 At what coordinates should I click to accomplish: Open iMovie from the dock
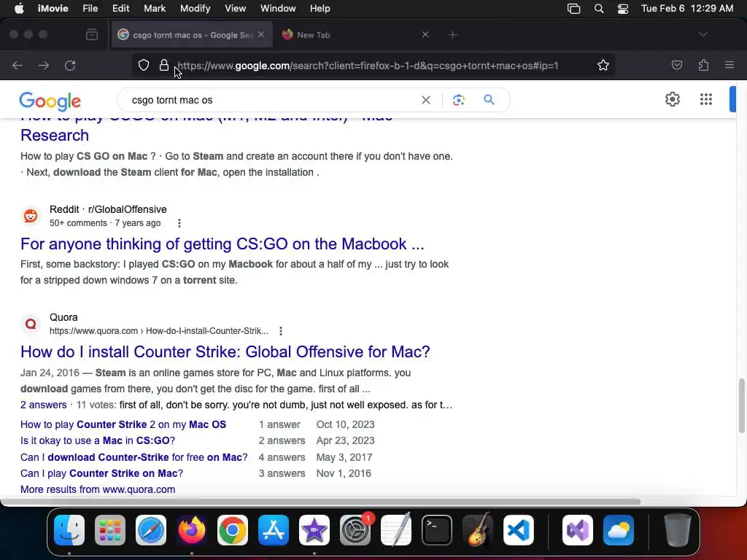coord(314,530)
